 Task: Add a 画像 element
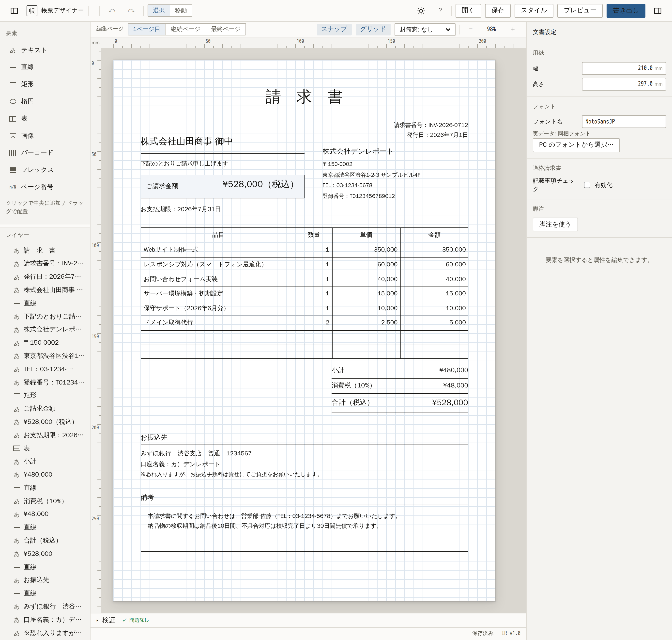pyautogui.click(x=45, y=136)
